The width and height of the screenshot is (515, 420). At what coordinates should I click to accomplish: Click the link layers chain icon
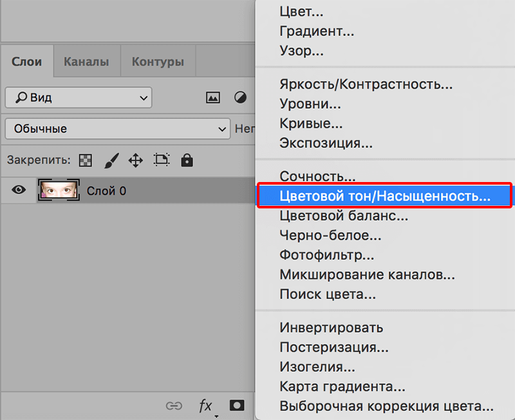click(x=174, y=406)
